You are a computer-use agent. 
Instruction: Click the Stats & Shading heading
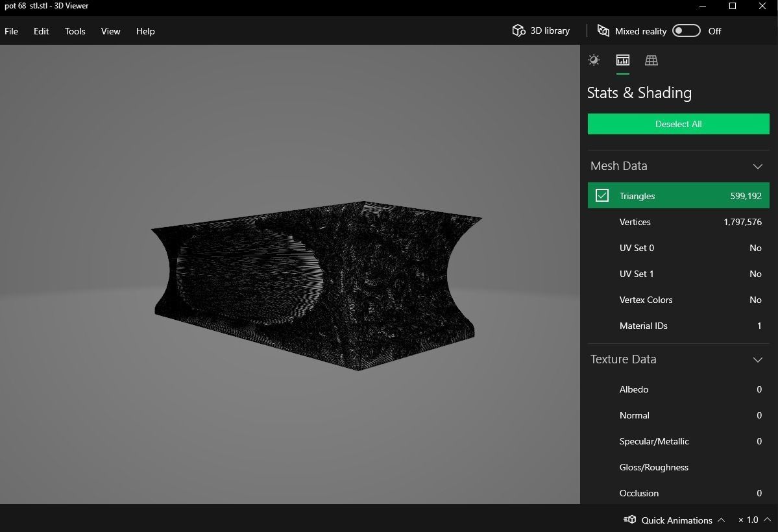click(639, 93)
